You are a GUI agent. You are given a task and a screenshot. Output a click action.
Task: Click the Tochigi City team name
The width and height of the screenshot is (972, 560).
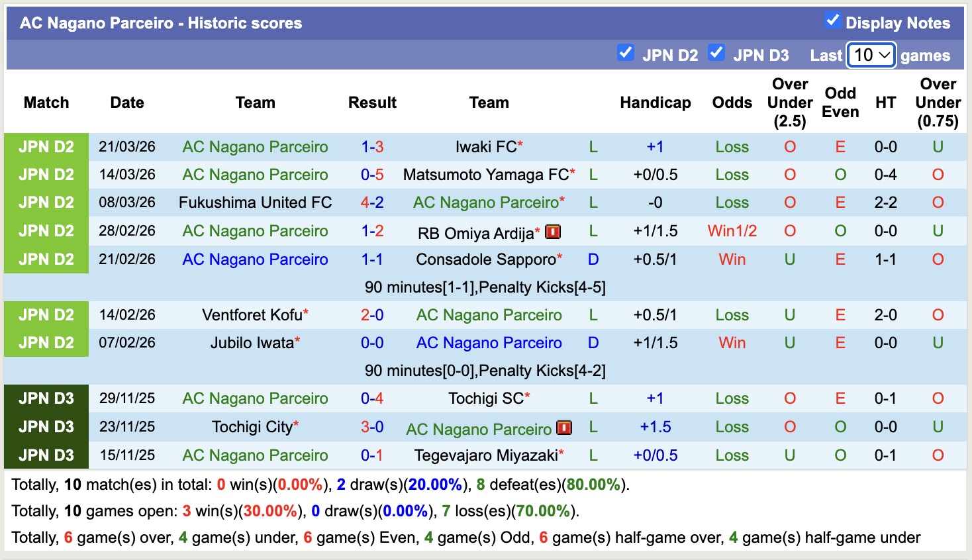[252, 427]
